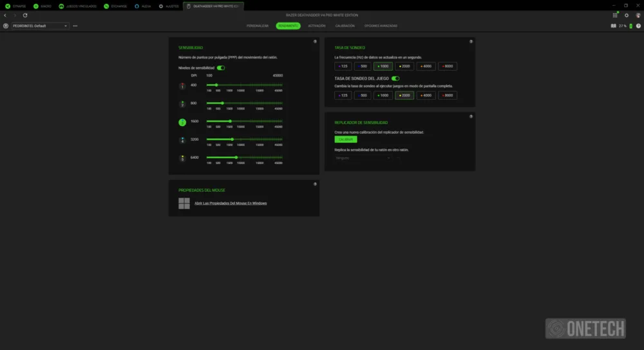Open the Macro module tab
Screen dimensions: 644x350
tap(43, 6)
